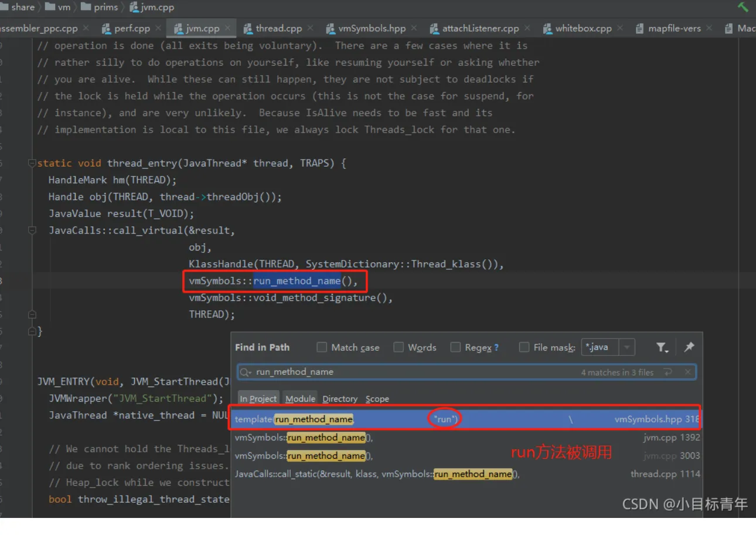The image size is (756, 542).
Task: Click the JVMWrapper("JVM_StartThread") line
Action: tap(136, 398)
